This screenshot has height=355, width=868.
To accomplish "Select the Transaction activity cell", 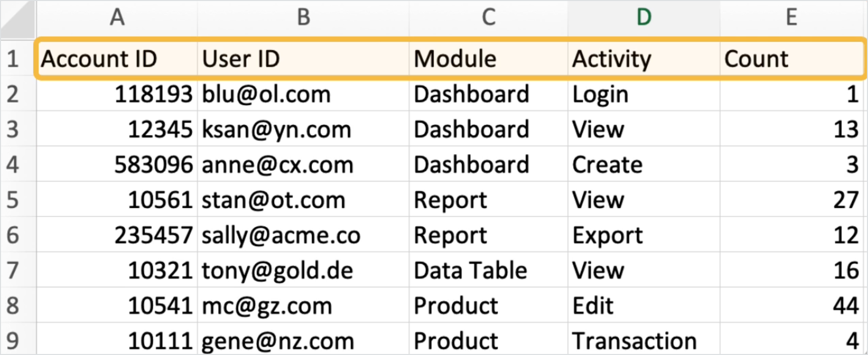I will pos(644,340).
